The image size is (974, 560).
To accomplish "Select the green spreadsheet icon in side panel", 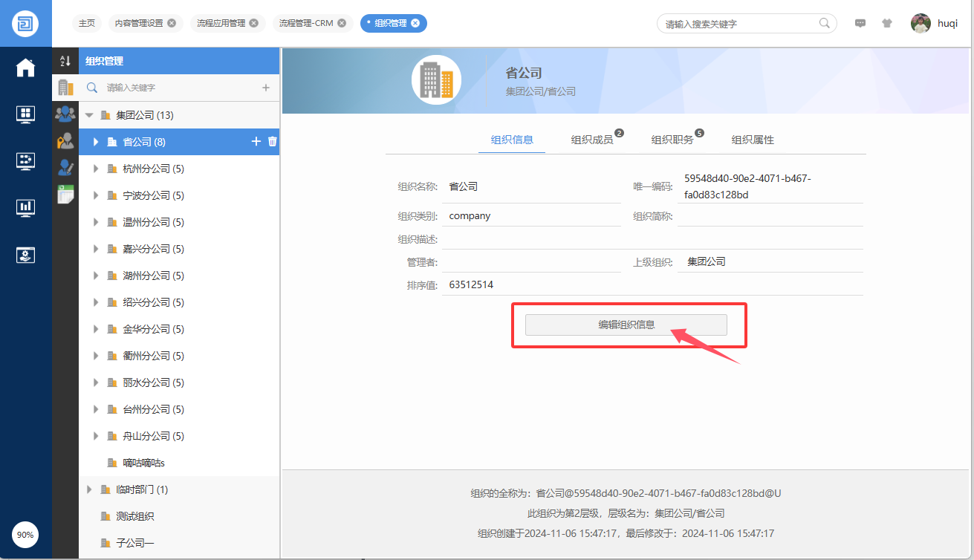I will click(x=66, y=195).
